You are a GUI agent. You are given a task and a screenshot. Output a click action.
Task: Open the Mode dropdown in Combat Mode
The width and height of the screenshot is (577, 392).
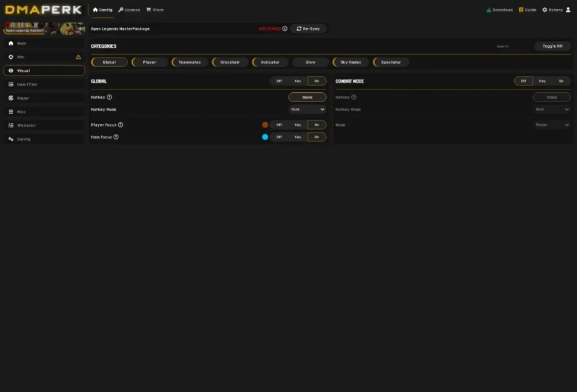(552, 124)
